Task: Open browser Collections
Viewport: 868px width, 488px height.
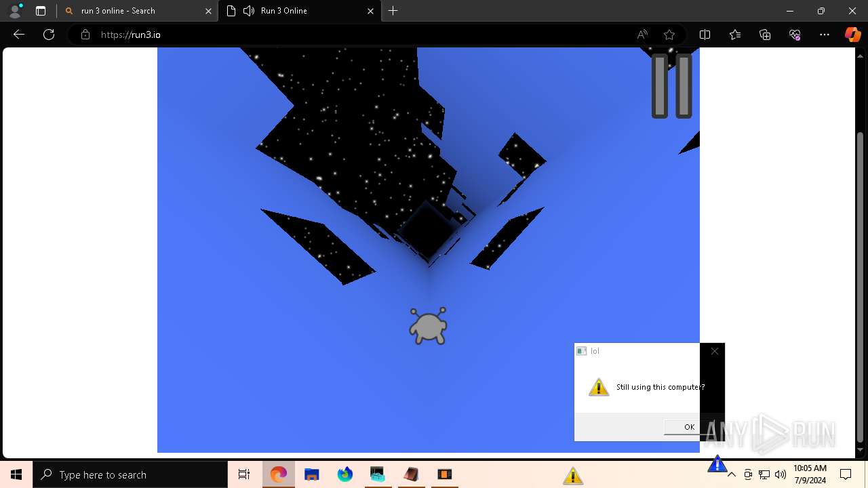Action: 765,35
